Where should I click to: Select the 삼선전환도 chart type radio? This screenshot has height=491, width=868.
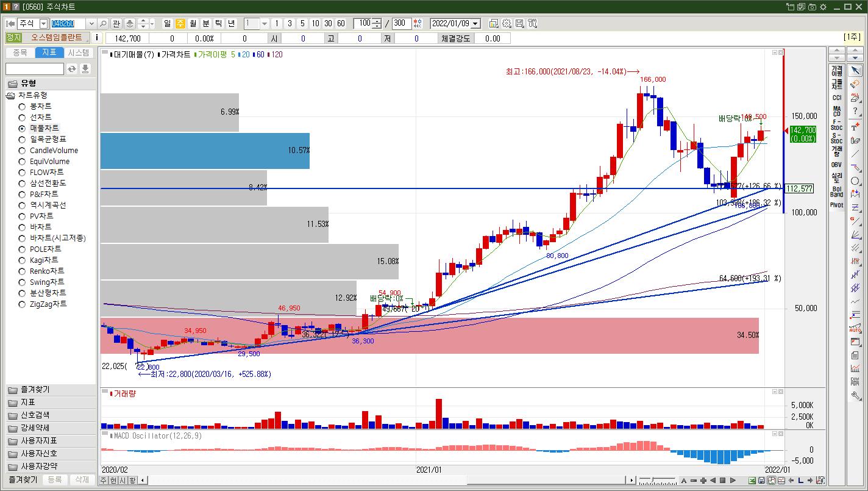click(x=22, y=183)
